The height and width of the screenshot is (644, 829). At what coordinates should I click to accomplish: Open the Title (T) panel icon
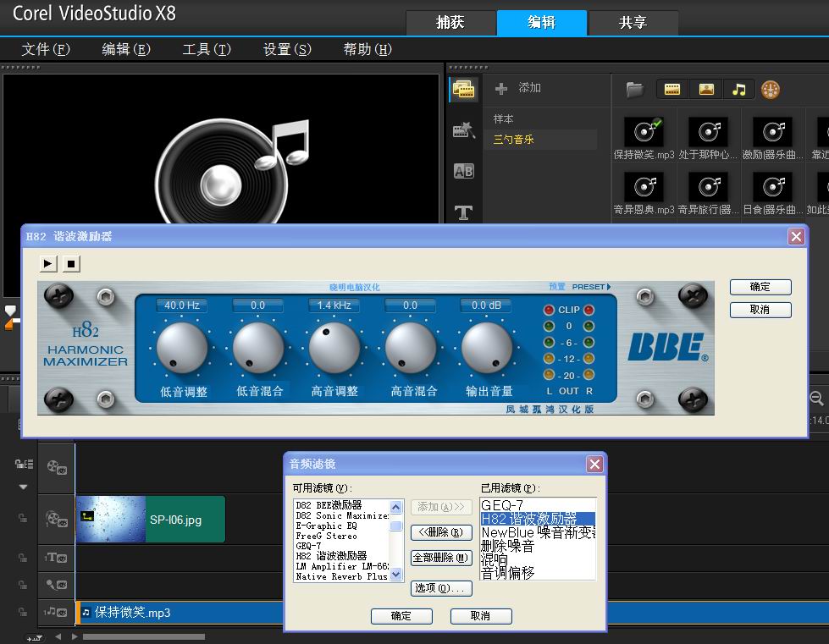[464, 212]
